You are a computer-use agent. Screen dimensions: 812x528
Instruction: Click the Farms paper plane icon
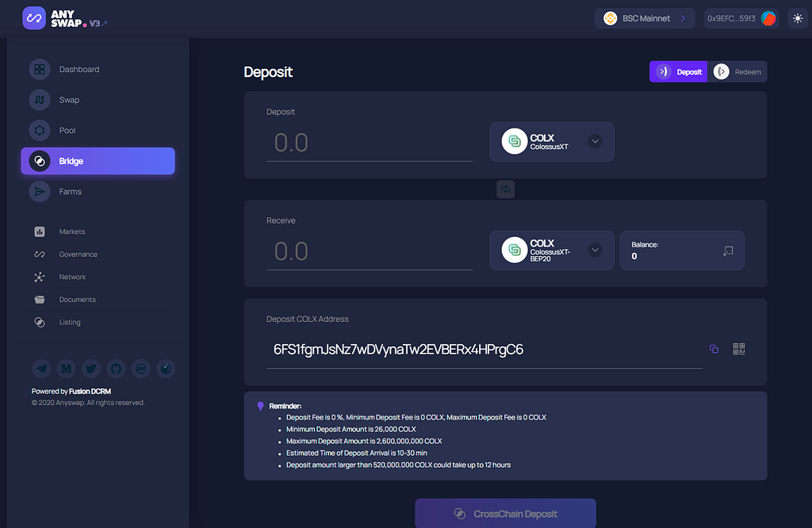pyautogui.click(x=40, y=192)
